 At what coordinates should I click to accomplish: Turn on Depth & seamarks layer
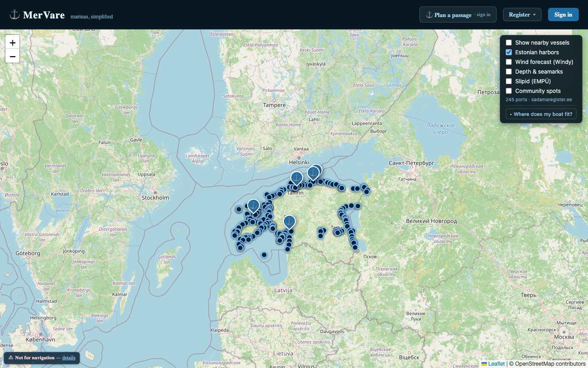(509, 72)
